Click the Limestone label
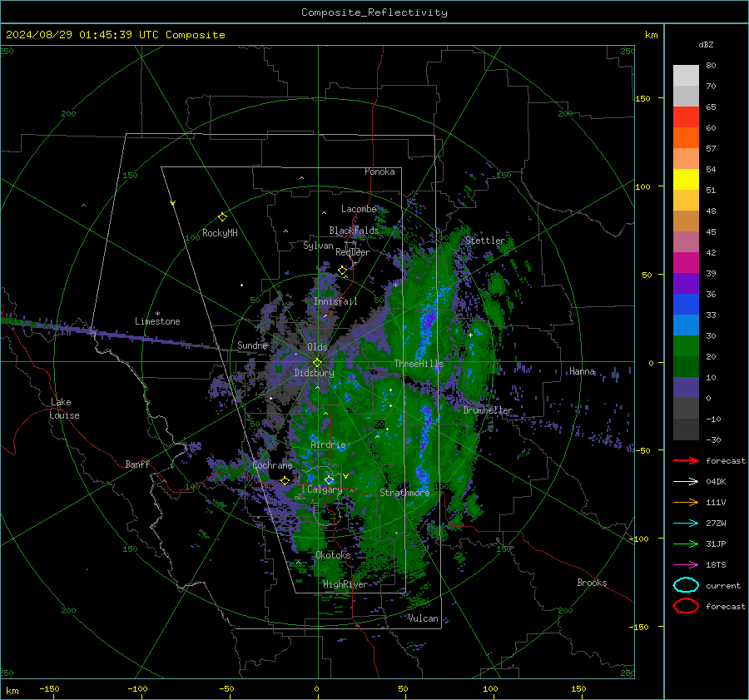The width and height of the screenshot is (749, 700). pos(157,321)
